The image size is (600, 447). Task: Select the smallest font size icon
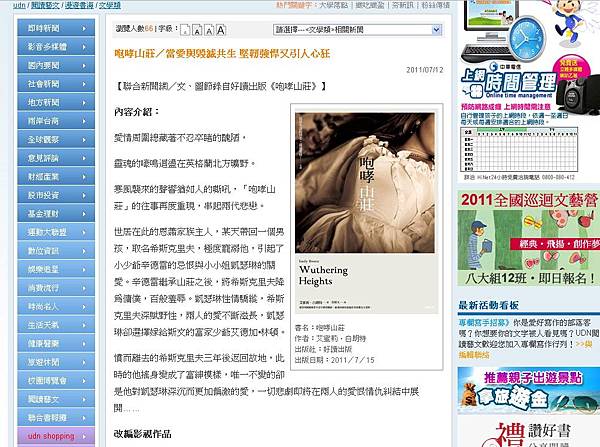tap(185, 30)
